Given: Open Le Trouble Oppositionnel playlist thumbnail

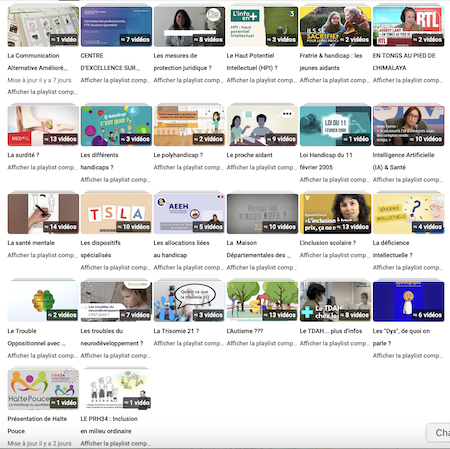Looking at the screenshot, I should pyautogui.click(x=43, y=302).
